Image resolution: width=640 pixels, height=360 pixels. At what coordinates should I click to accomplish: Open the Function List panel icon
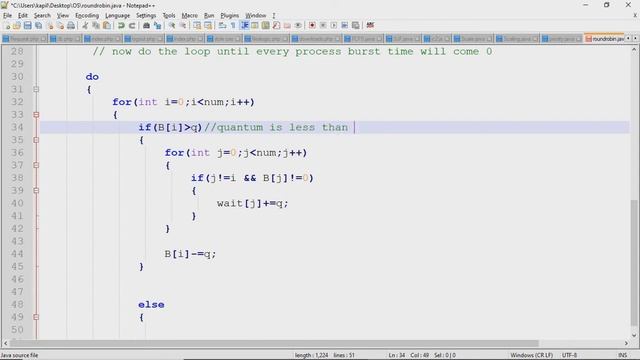pos(276,25)
